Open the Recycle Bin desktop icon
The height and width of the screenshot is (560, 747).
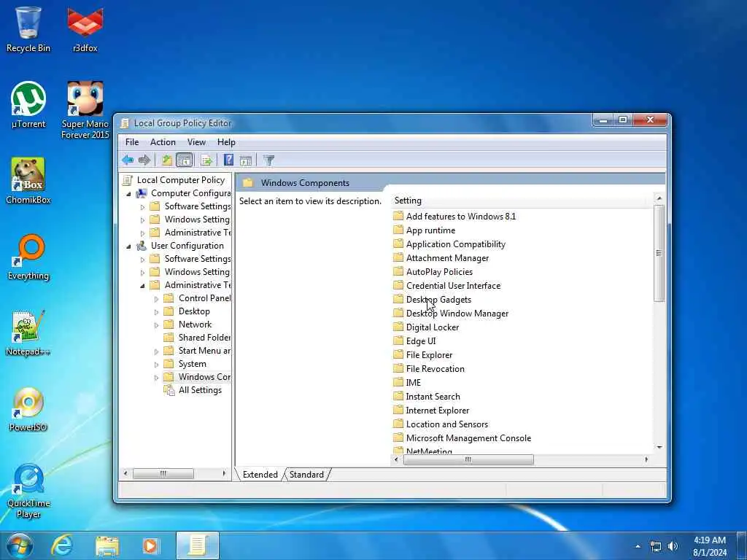pos(28,28)
